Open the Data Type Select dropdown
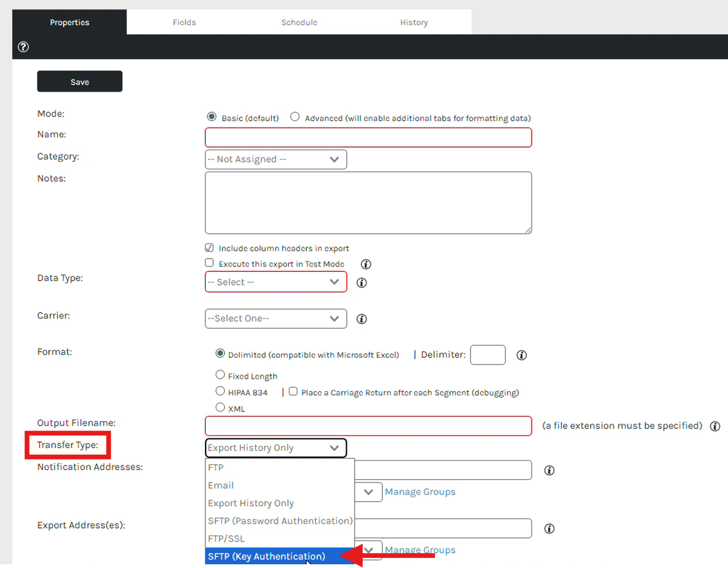 click(x=276, y=282)
